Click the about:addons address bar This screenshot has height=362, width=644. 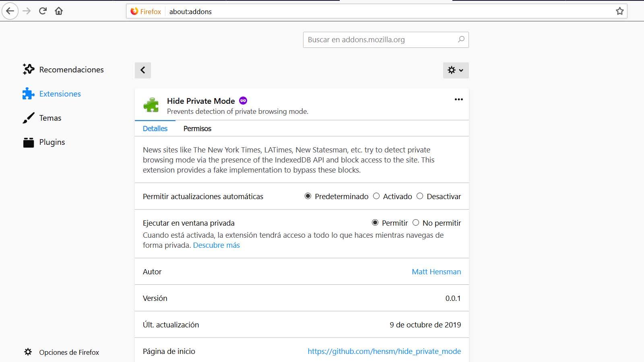(x=376, y=11)
